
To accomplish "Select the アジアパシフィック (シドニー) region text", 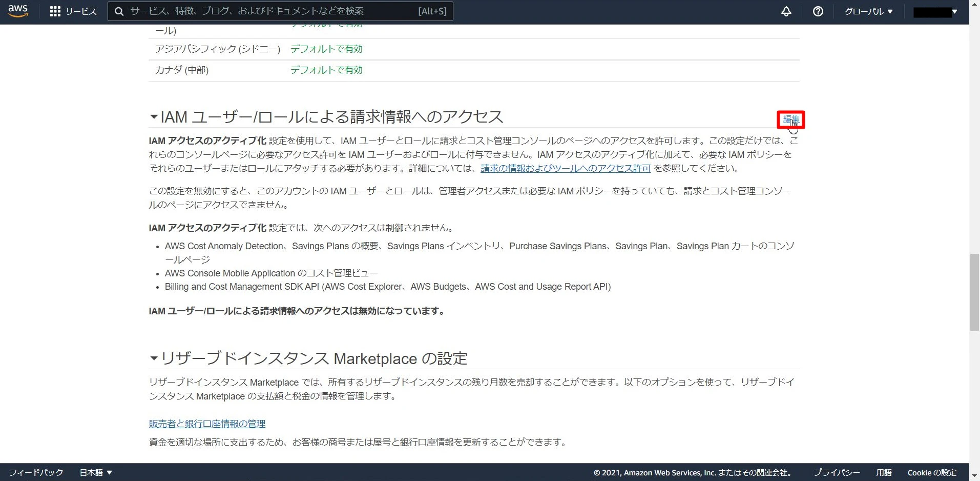I will point(218,49).
